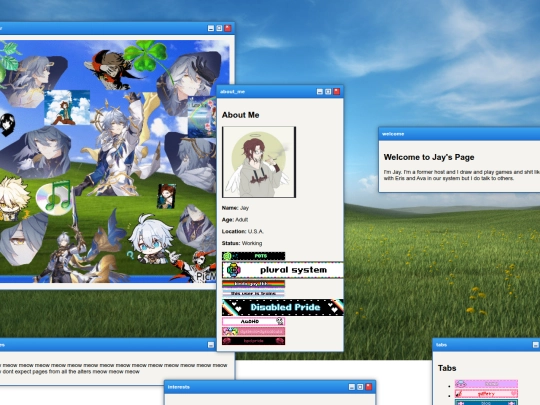The height and width of the screenshot is (405, 540).
Task: Click the AuDHD badge
Action: click(x=253, y=321)
